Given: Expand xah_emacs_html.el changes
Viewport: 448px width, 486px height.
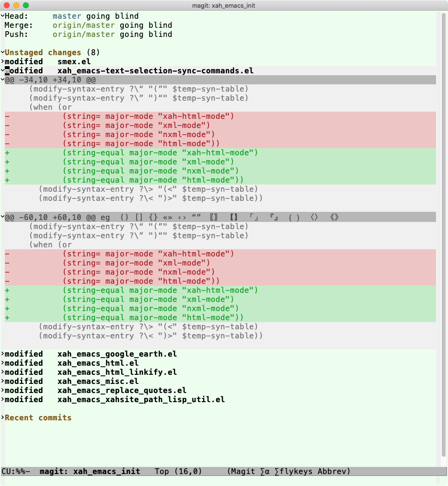Looking at the screenshot, I should 2,363.
